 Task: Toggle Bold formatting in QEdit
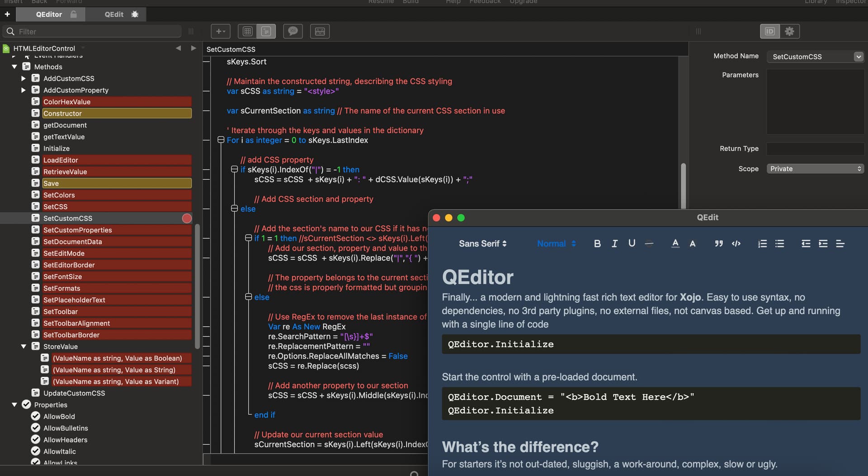pyautogui.click(x=597, y=243)
